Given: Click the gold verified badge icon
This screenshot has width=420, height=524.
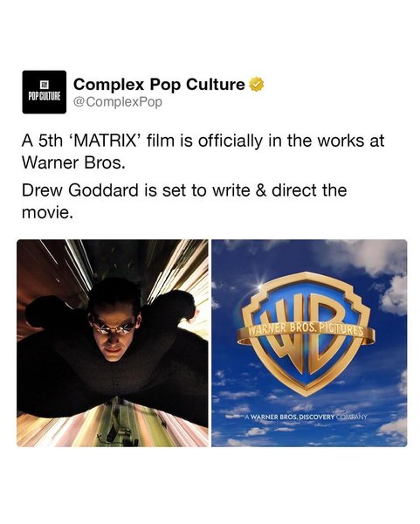Looking at the screenshot, I should point(257,85).
